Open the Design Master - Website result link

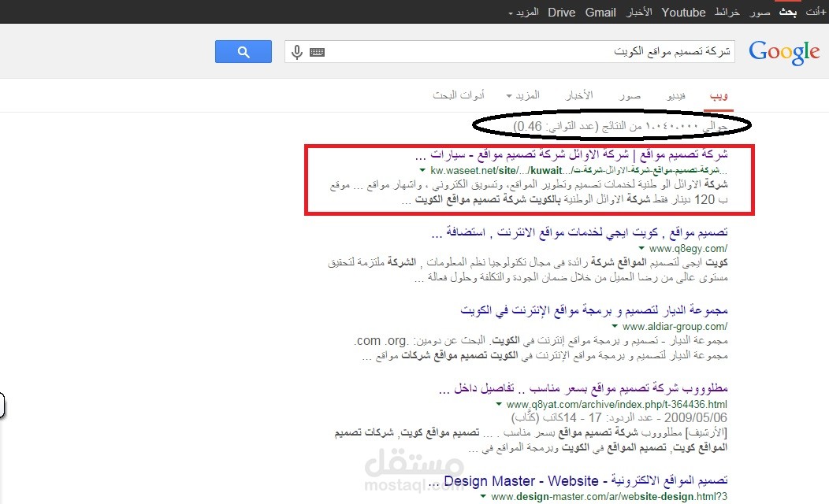tap(578, 480)
